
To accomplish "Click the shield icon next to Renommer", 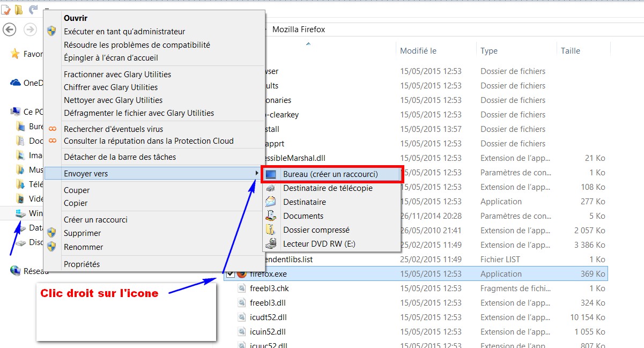I will coord(51,247).
